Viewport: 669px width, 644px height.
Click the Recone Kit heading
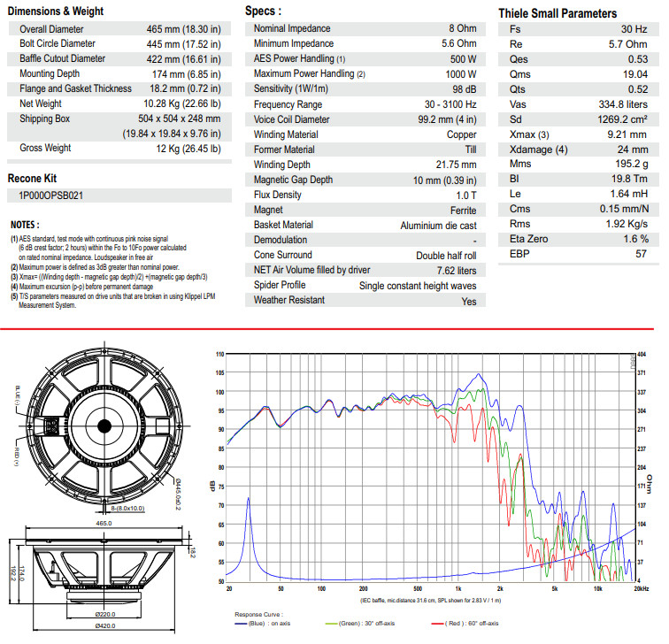point(32,179)
